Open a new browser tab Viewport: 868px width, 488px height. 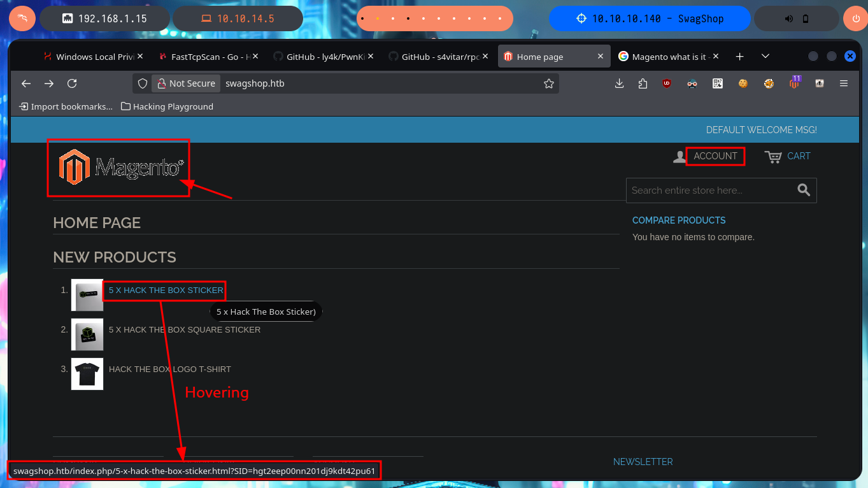click(739, 57)
